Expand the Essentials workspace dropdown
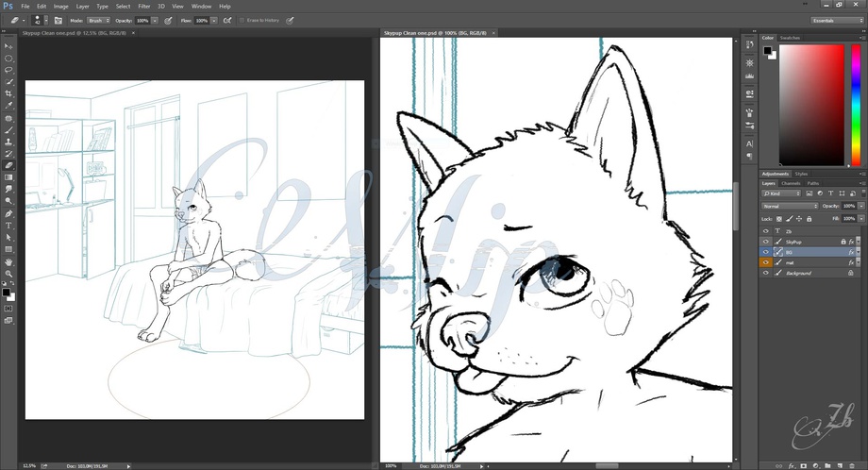868x470 pixels. pos(836,20)
